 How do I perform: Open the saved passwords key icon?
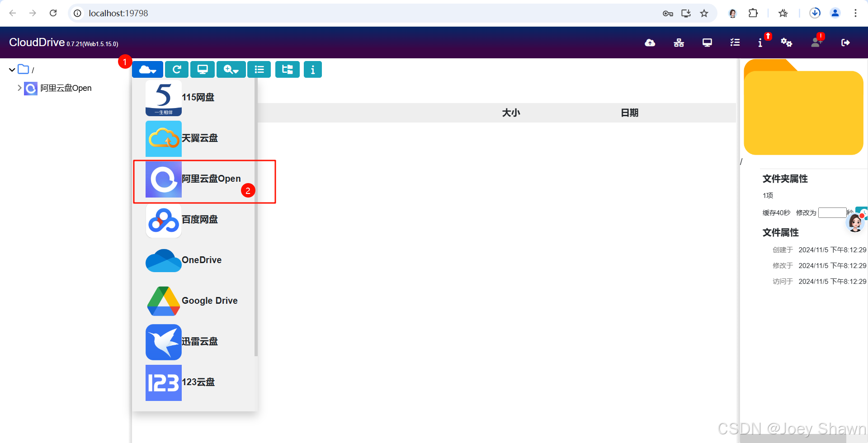coord(668,13)
